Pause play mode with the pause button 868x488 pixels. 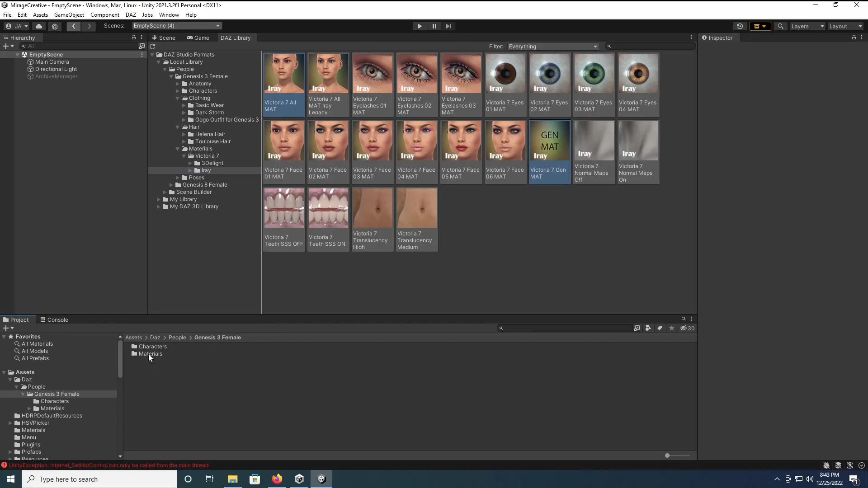pos(434,26)
